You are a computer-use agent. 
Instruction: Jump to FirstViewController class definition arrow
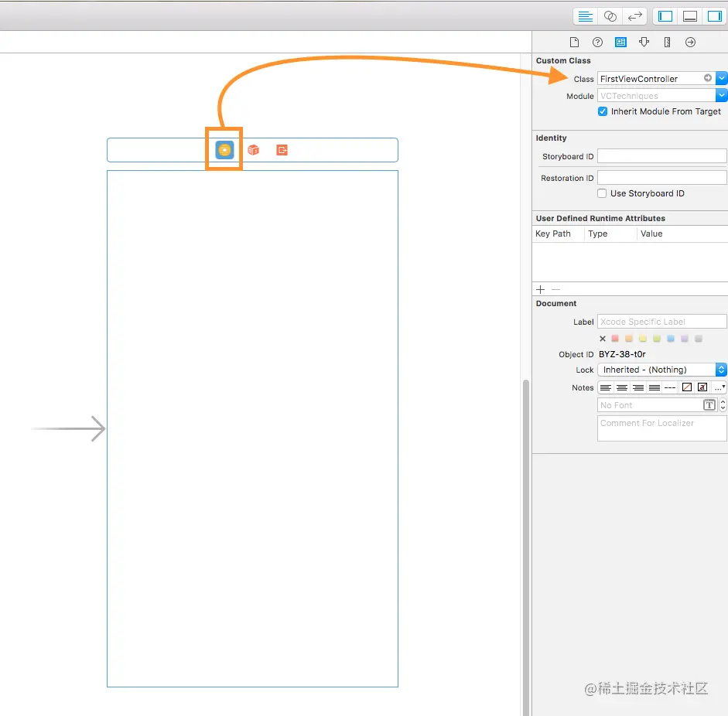[708, 78]
